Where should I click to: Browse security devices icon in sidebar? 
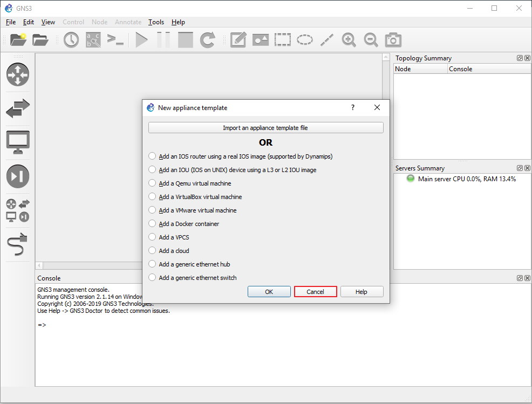tap(18, 176)
